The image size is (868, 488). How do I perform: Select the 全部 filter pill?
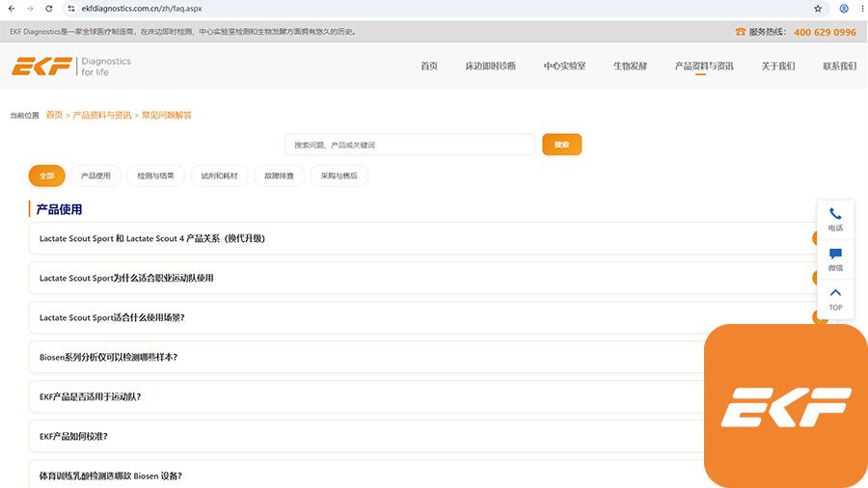click(x=46, y=176)
